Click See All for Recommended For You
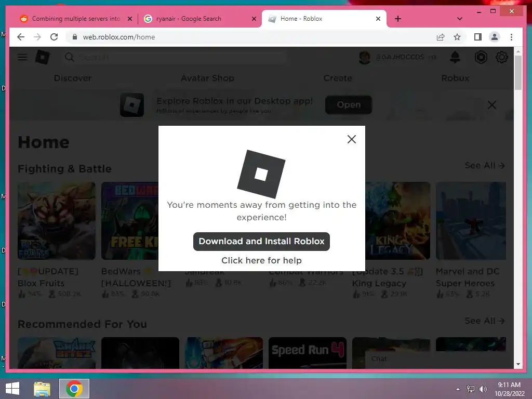 [x=485, y=321]
